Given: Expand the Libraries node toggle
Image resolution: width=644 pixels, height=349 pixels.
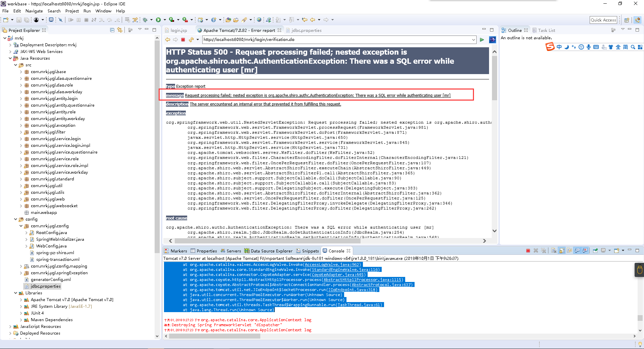Looking at the screenshot, I should pyautogui.click(x=15, y=293).
